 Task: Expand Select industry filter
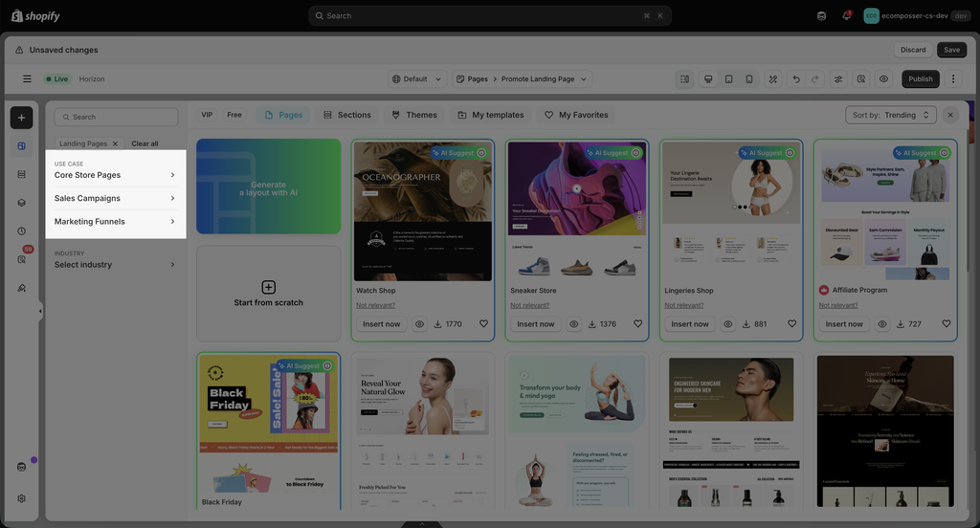(116, 264)
